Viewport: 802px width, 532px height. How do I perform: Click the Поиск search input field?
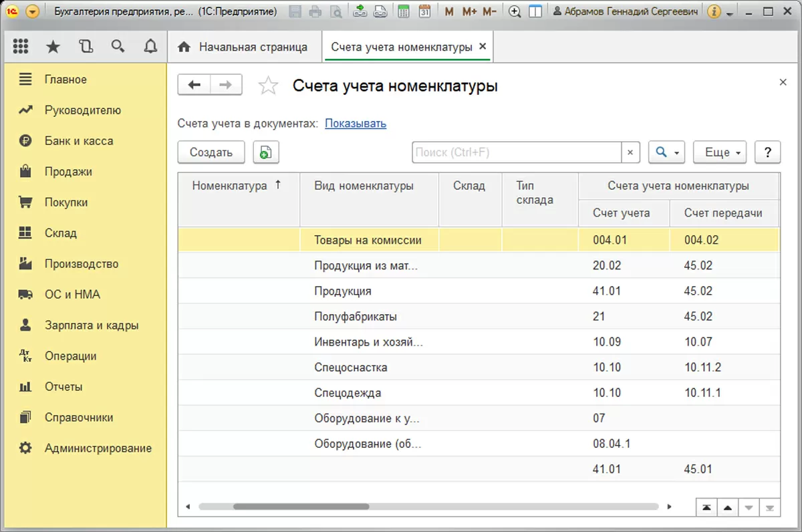[x=516, y=152]
